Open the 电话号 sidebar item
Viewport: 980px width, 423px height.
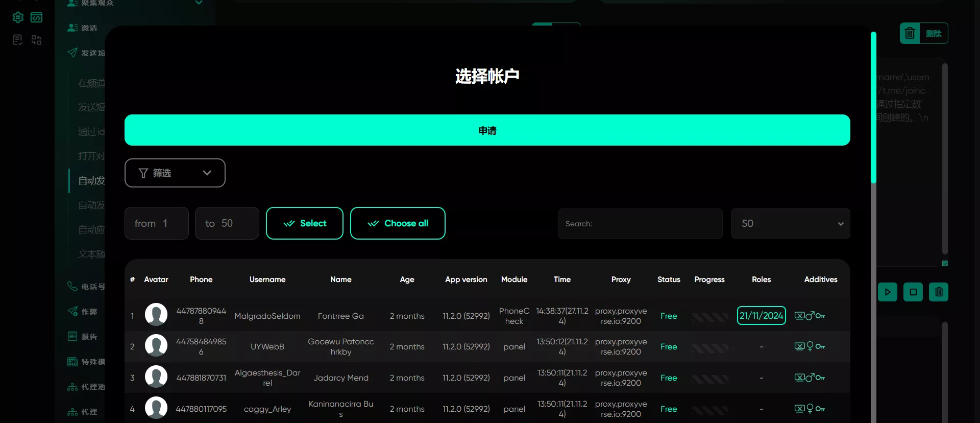point(86,287)
